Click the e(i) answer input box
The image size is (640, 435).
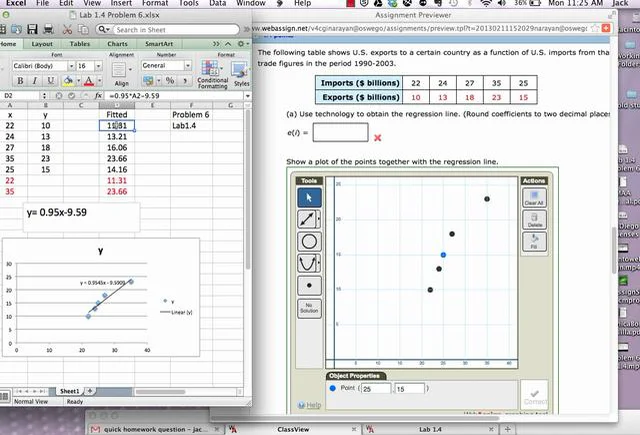click(x=340, y=132)
